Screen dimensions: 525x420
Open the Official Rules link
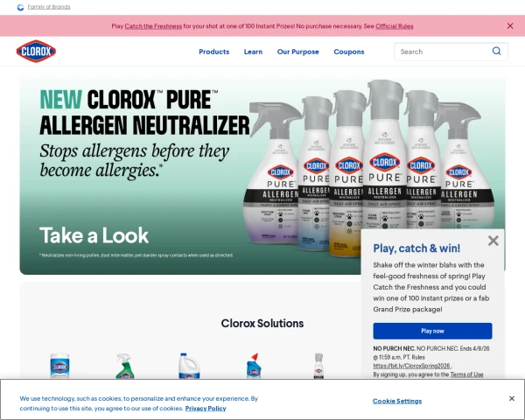click(395, 26)
